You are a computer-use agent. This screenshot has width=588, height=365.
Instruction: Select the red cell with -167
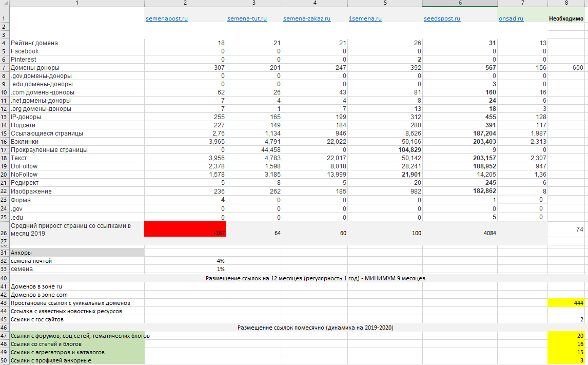tap(185, 229)
